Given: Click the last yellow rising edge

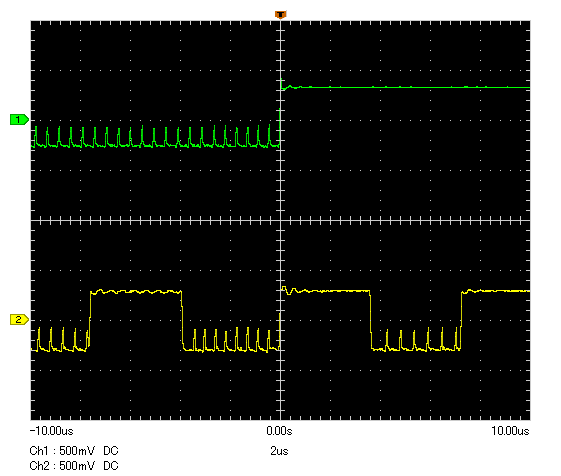Looking at the screenshot, I should point(461,320).
